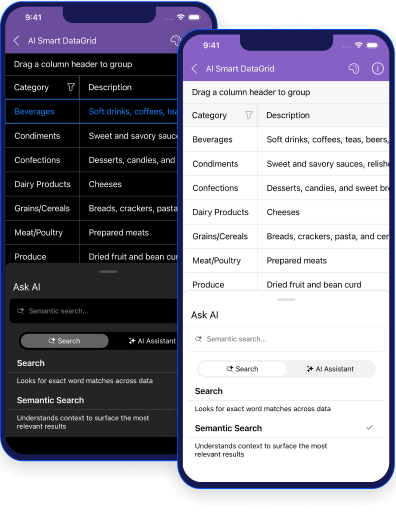This screenshot has width=396, height=512.
Task: Select the Grains/Cereals cell on light phone
Action: coord(220,236)
